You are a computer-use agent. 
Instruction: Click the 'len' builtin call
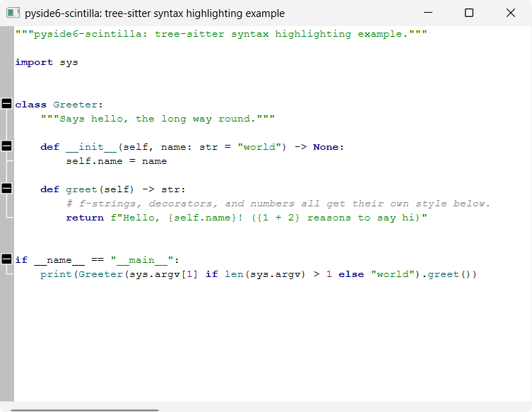(234, 274)
